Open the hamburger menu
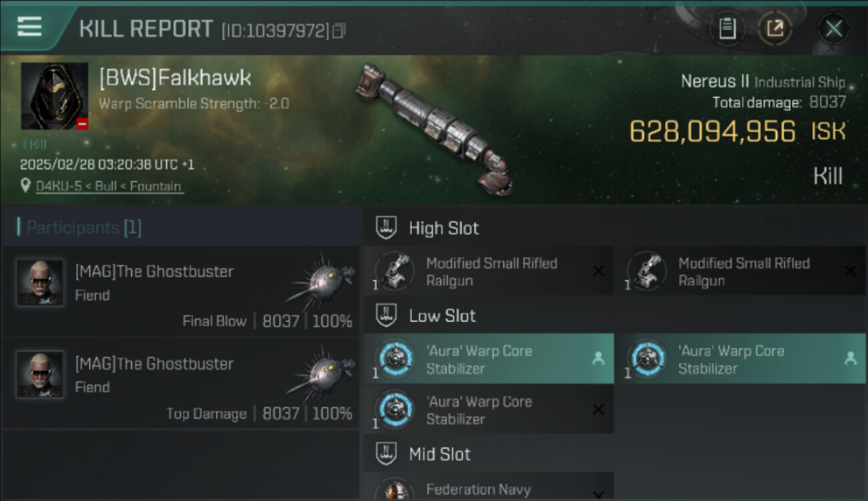 coord(29,26)
